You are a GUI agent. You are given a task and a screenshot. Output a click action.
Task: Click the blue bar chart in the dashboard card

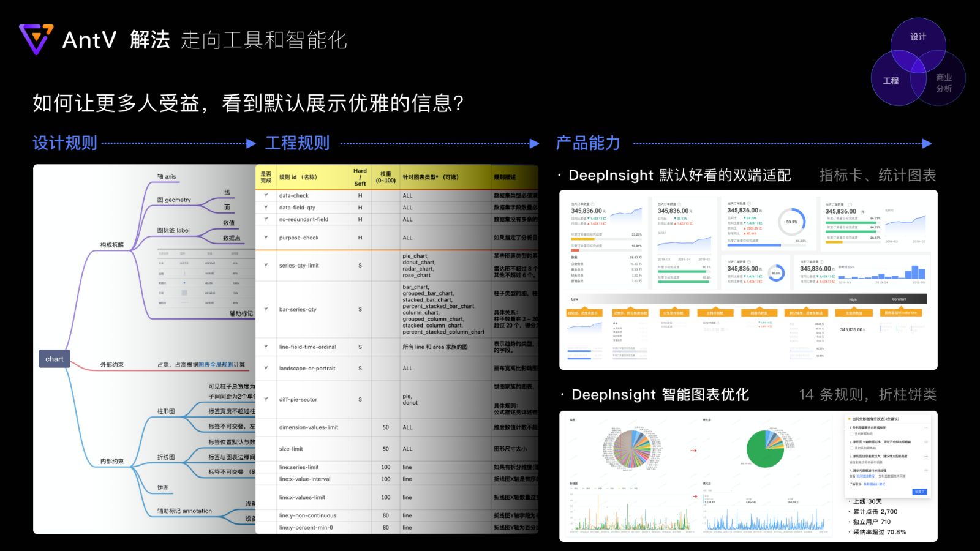coord(881,273)
